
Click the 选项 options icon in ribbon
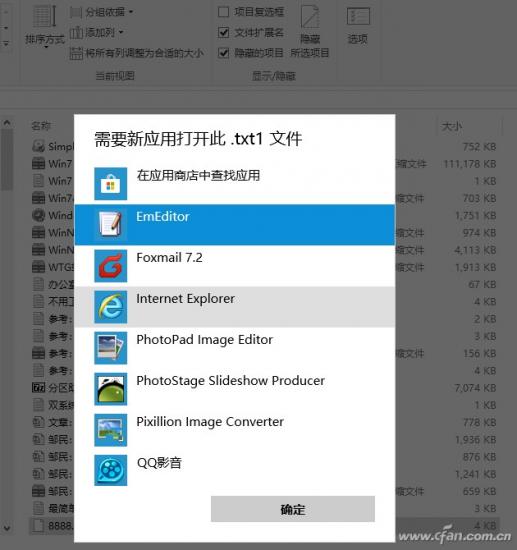[x=358, y=16]
